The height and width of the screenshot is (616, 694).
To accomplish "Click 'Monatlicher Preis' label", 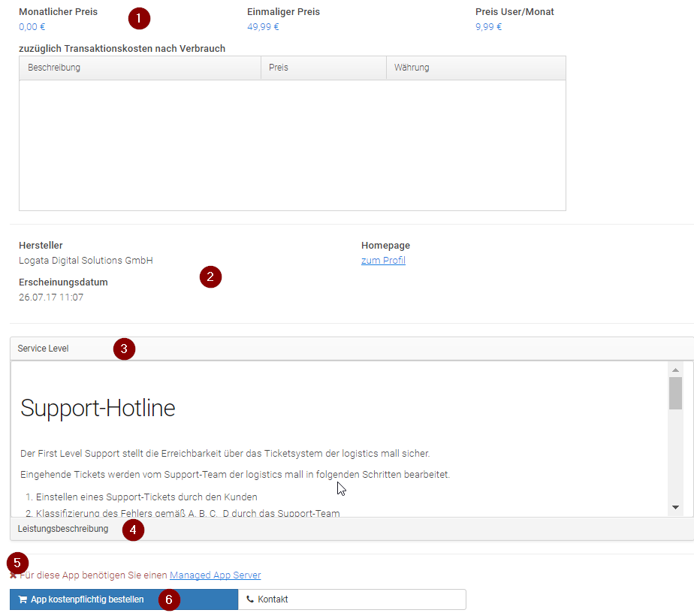I will [58, 11].
